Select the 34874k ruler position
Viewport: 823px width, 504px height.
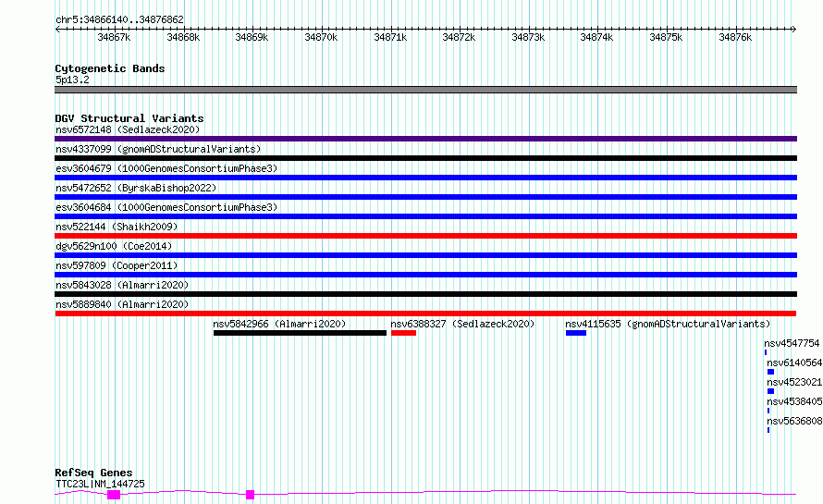coord(596,37)
